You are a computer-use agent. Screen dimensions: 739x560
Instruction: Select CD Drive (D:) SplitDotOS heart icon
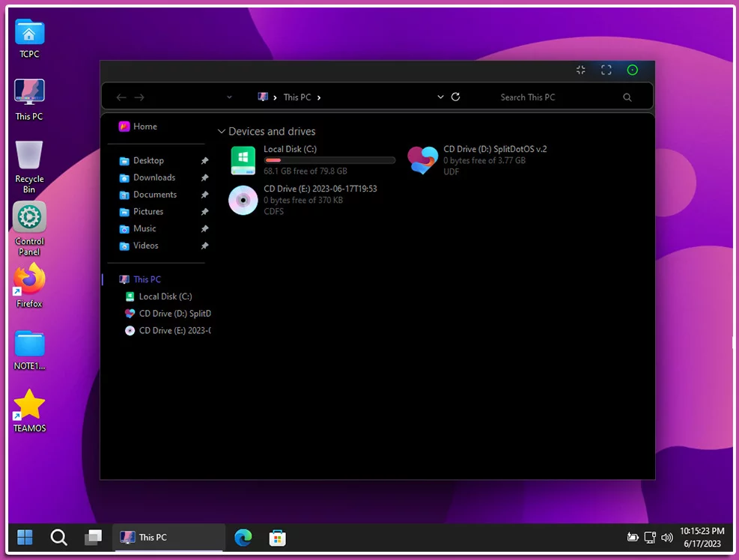pyautogui.click(x=422, y=160)
